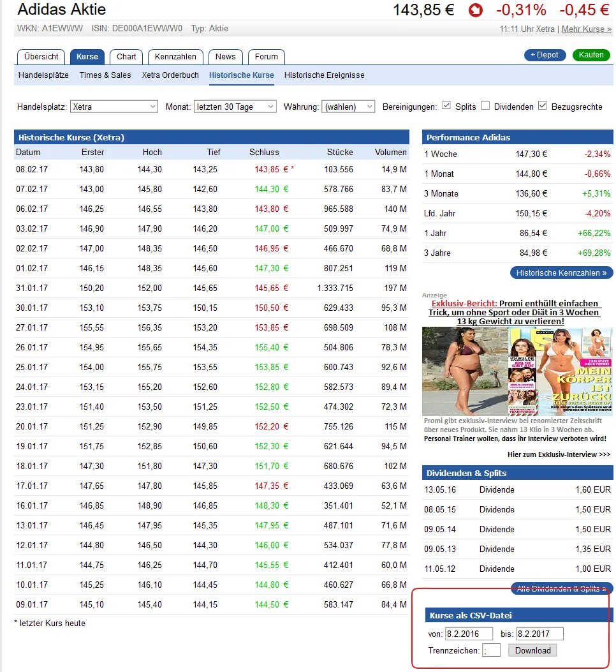
Task: Toggle the Bezugsrechte adjustment checkbox
Action: point(542,105)
